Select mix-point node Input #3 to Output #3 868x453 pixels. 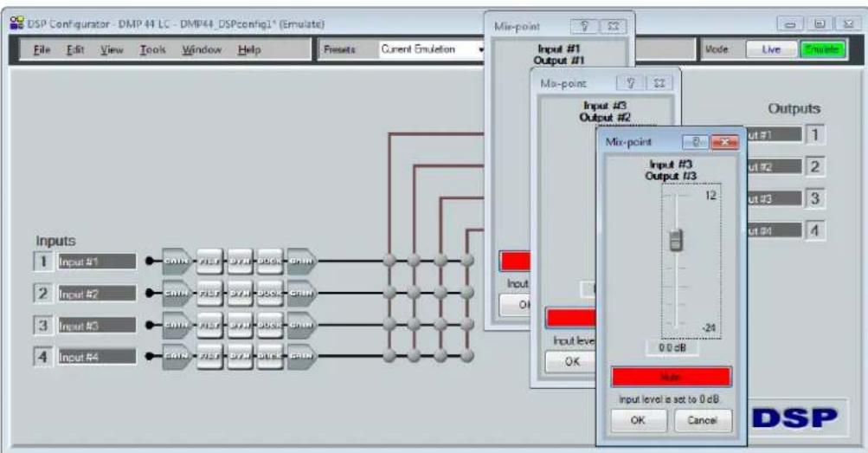click(440, 324)
